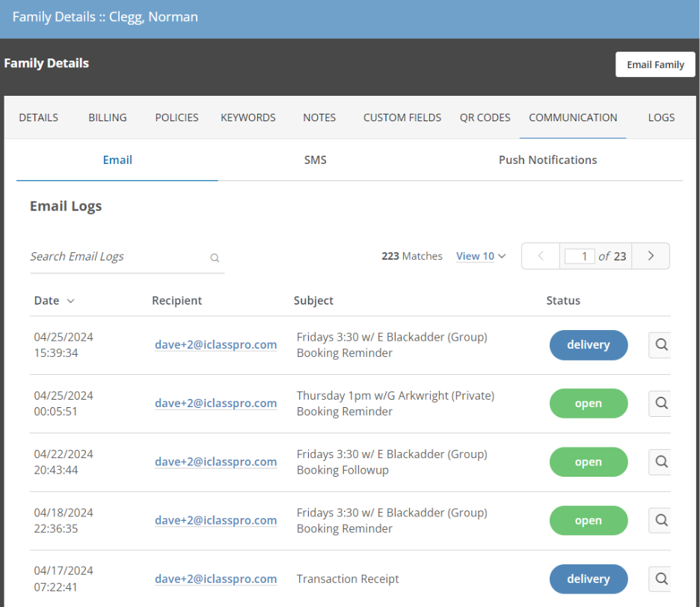
Task: Click delivery badge for Transaction Receipt row
Action: point(589,579)
